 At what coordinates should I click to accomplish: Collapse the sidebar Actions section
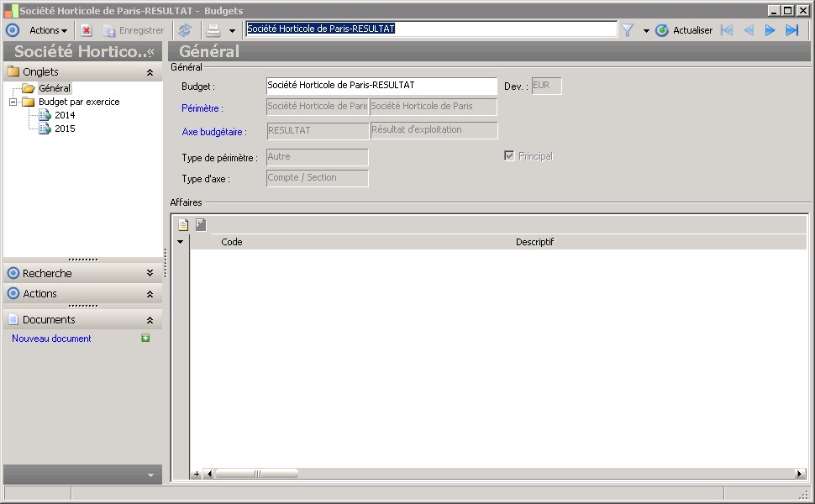(x=150, y=294)
